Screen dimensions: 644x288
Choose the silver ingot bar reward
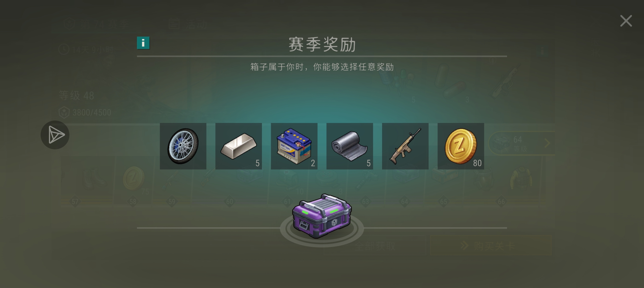click(x=238, y=146)
